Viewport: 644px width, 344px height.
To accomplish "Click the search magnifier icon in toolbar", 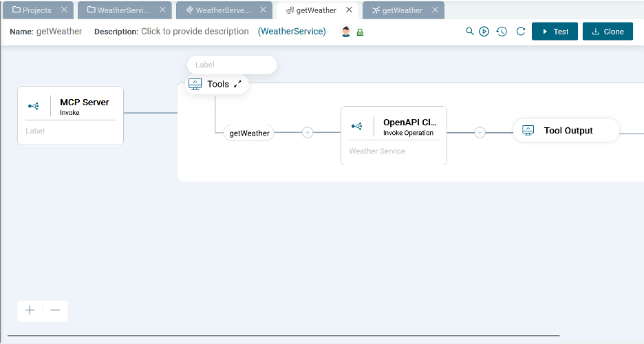I will 470,32.
